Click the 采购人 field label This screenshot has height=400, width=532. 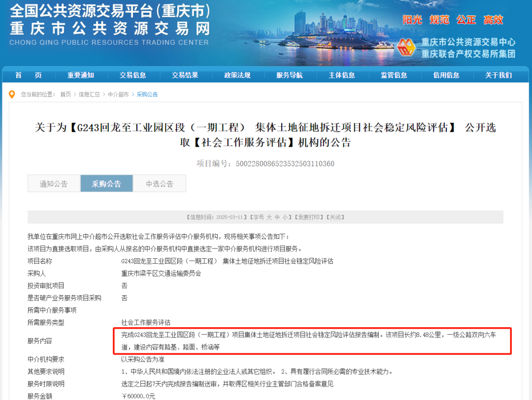[36, 273]
